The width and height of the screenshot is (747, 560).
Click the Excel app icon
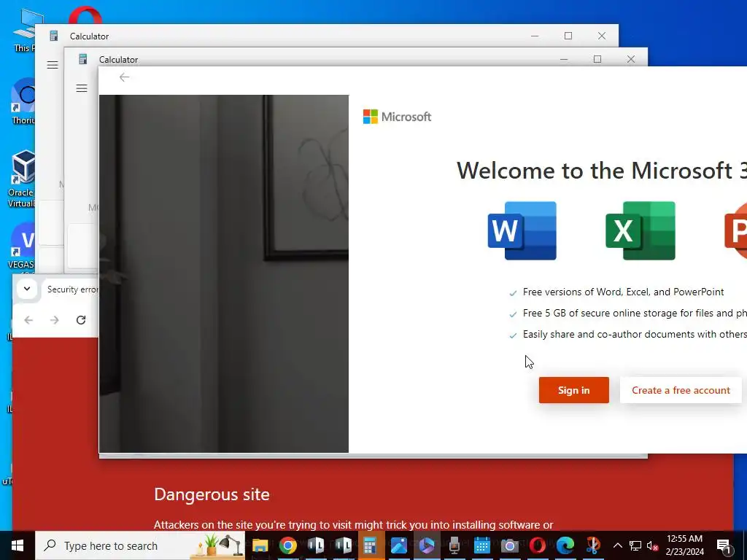[x=640, y=230]
